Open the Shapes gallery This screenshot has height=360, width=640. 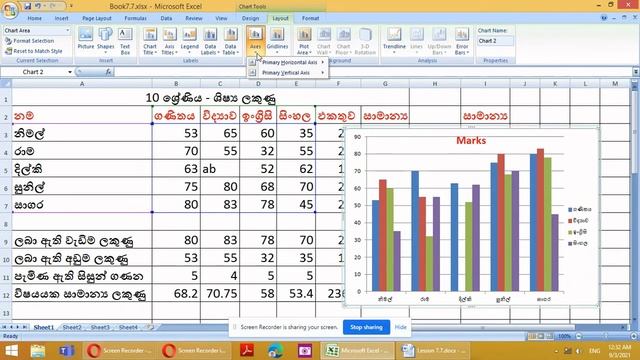pos(106,40)
